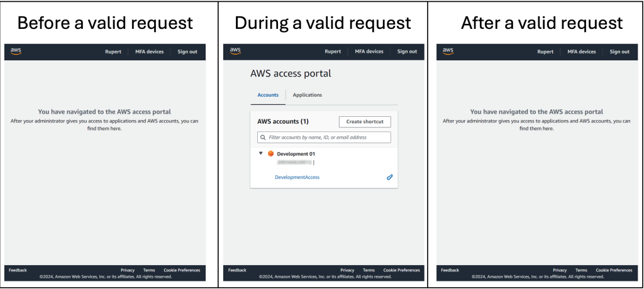Sign out in the 'After a valid request' panel
This screenshot has width=644, height=289.
point(619,52)
